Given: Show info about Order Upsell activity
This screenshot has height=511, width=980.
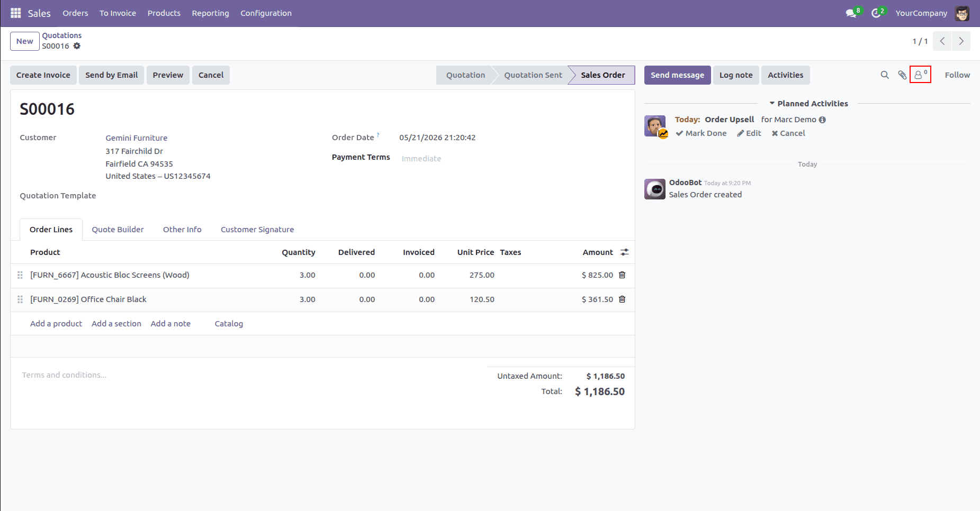Looking at the screenshot, I should click(822, 120).
